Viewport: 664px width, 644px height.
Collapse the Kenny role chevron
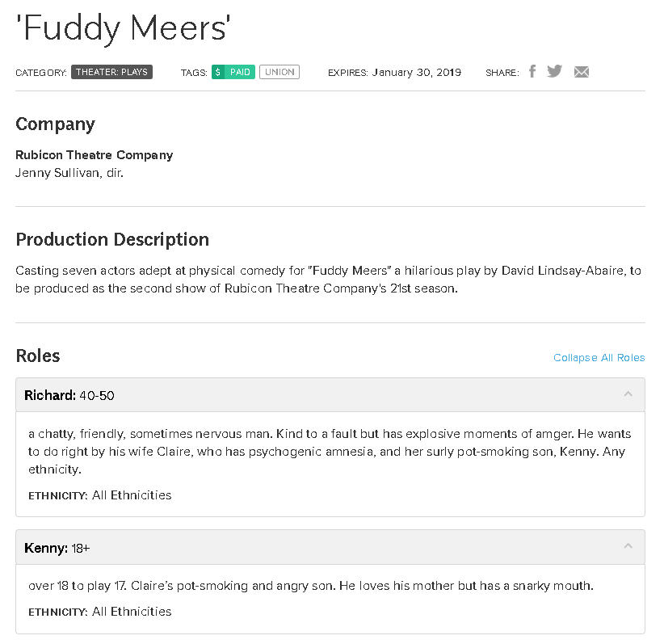(x=628, y=547)
